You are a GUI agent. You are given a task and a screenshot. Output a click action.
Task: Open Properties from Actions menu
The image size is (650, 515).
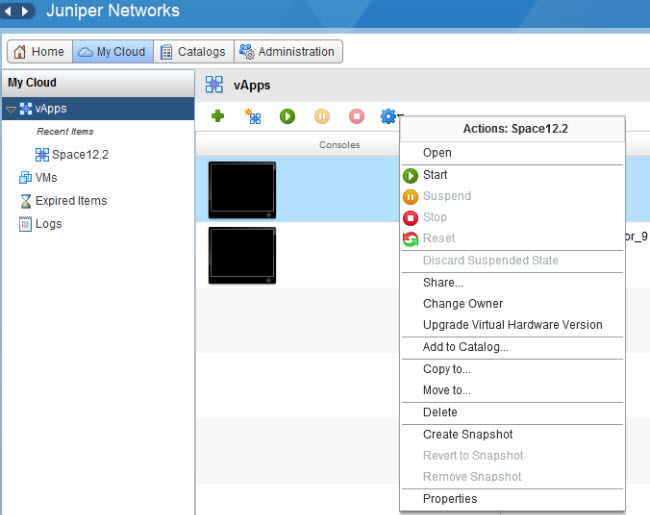512,499
